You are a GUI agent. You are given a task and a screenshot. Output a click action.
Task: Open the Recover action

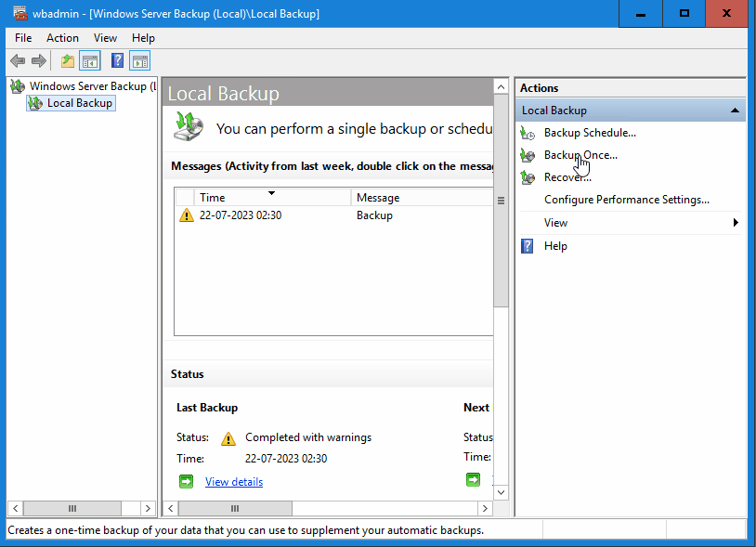pos(567,177)
